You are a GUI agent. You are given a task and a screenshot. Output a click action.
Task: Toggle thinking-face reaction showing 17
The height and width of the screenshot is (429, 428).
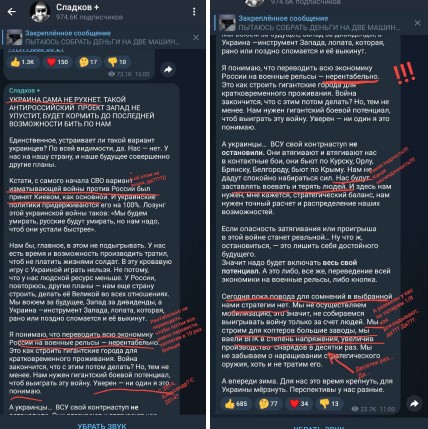coord(88,62)
